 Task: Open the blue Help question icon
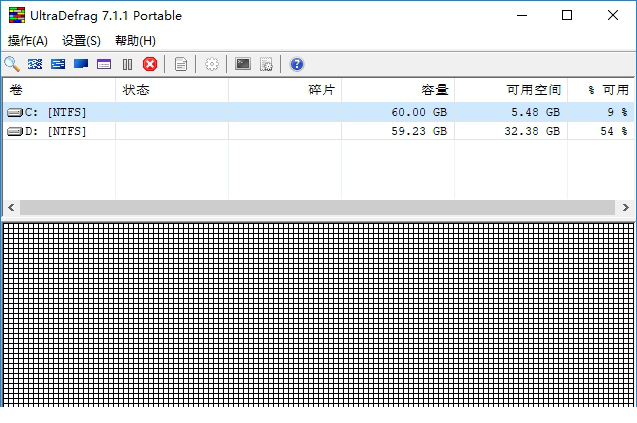click(x=297, y=64)
